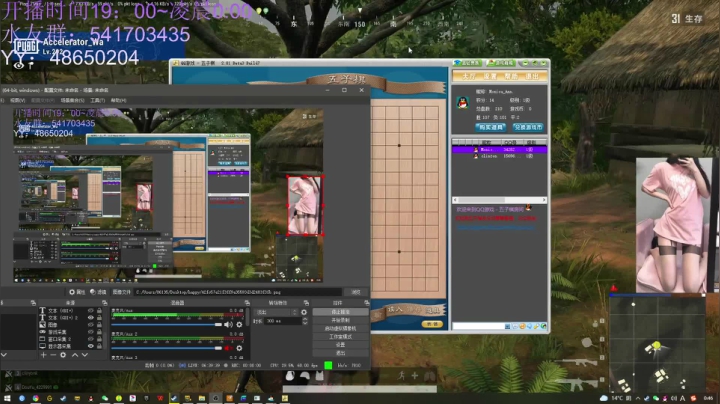This screenshot has width=720, height=404.
Task: Toggle lock on 显示器采集 source
Action: pyautogui.click(x=99, y=346)
